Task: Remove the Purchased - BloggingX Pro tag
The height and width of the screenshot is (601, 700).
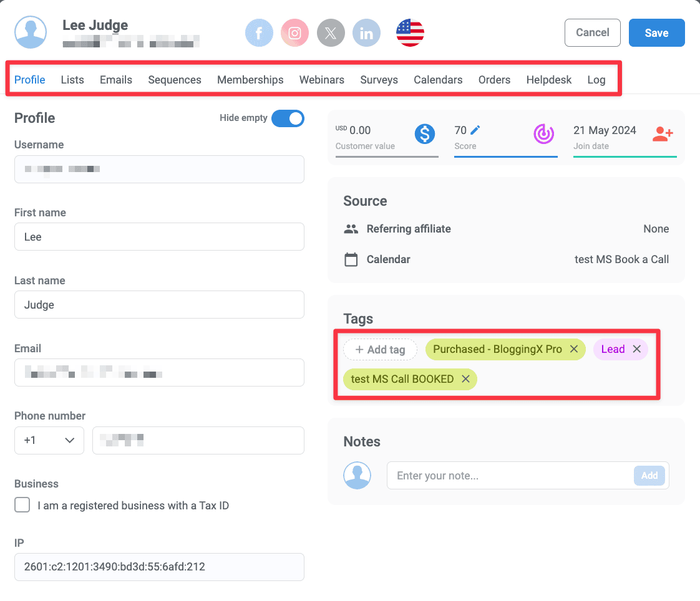Action: pos(574,349)
